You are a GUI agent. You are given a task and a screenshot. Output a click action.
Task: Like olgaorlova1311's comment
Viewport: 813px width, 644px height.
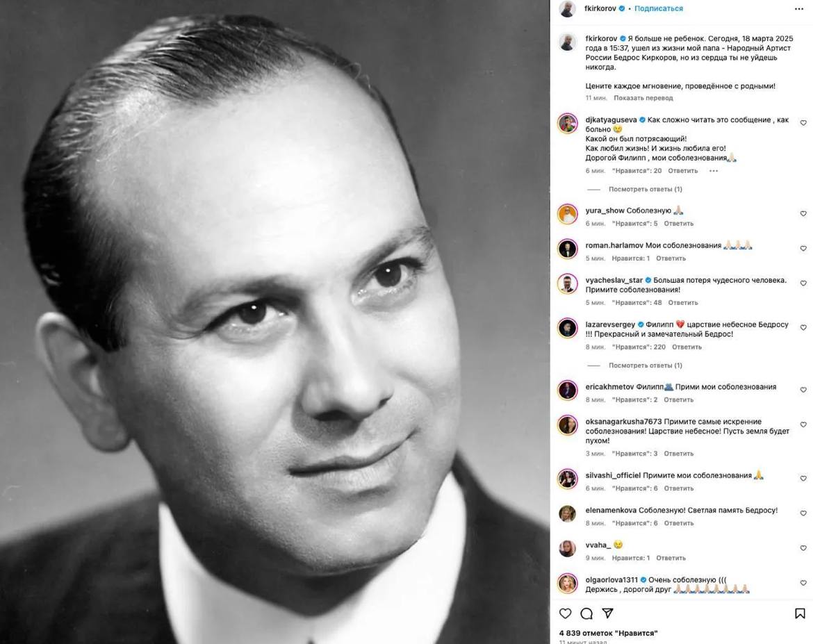[x=803, y=583]
